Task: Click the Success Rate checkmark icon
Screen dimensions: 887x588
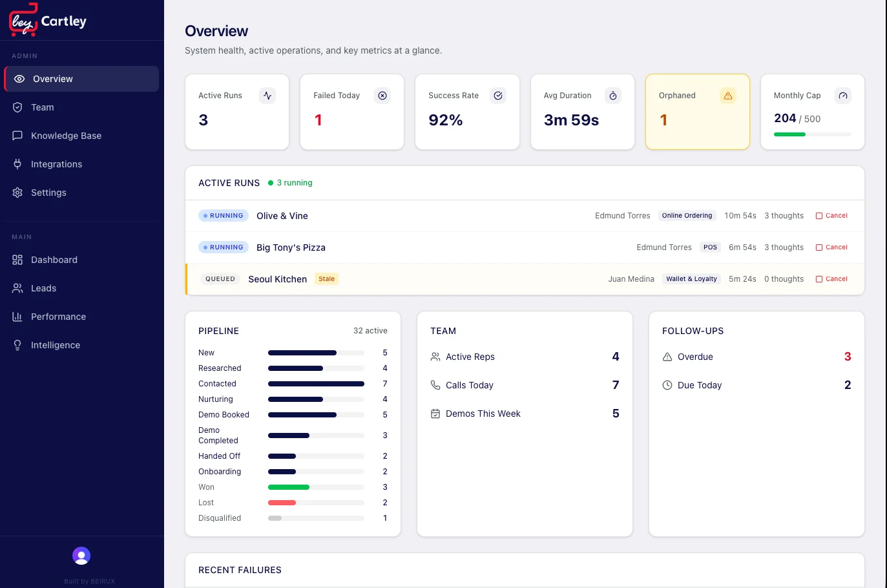Action: click(498, 96)
